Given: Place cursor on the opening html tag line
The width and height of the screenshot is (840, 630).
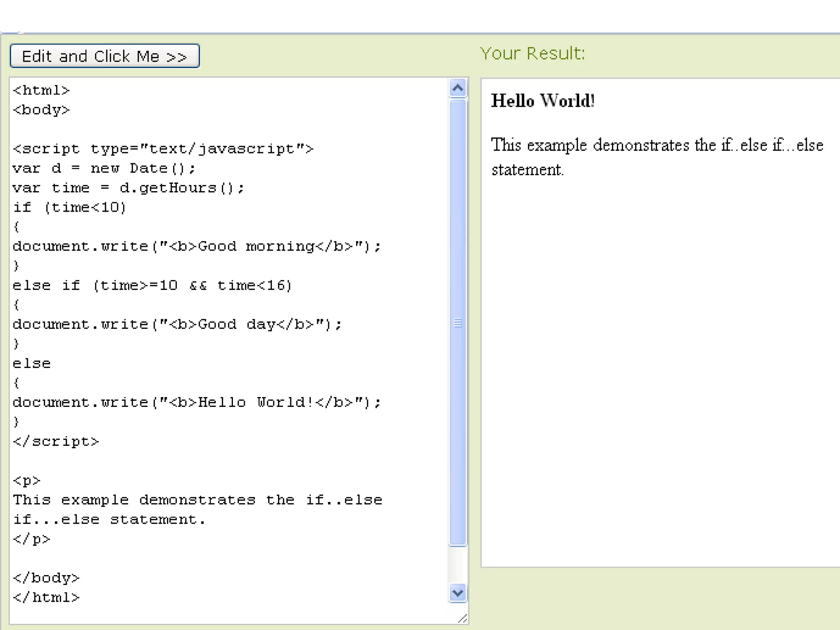Looking at the screenshot, I should [41, 90].
